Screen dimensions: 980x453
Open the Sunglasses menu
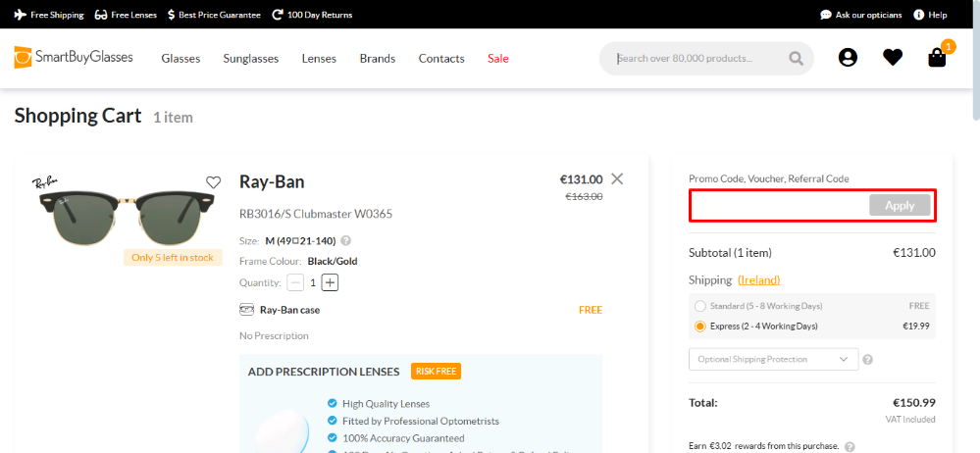(x=250, y=59)
